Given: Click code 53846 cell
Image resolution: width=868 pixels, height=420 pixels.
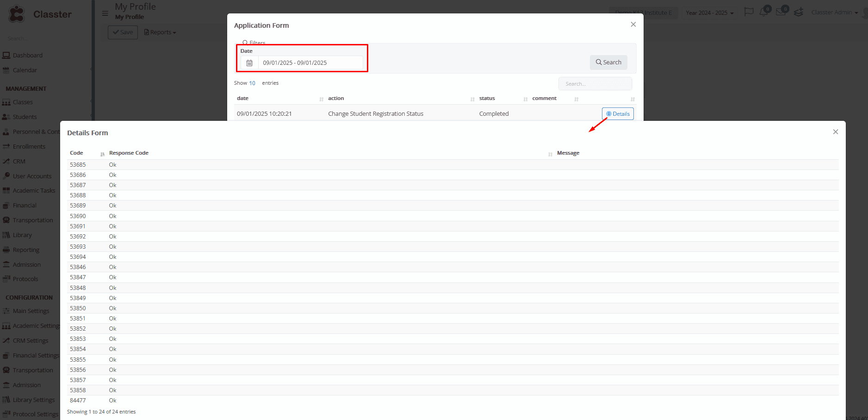Looking at the screenshot, I should point(78,267).
